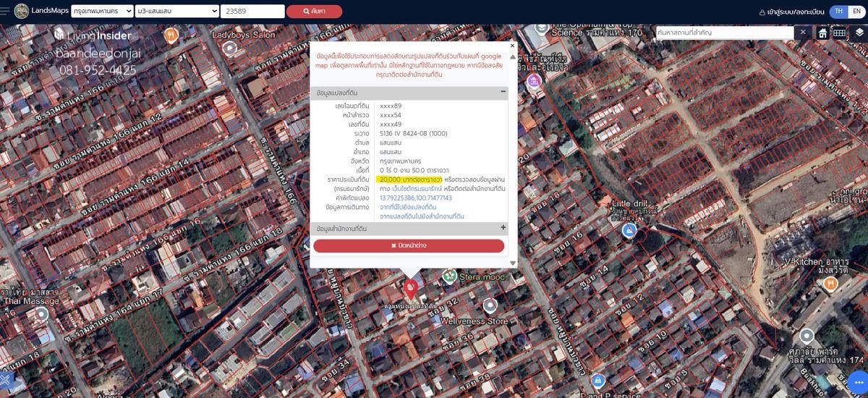Open the hamburger menu beside LandsMaps logo

click(x=5, y=12)
